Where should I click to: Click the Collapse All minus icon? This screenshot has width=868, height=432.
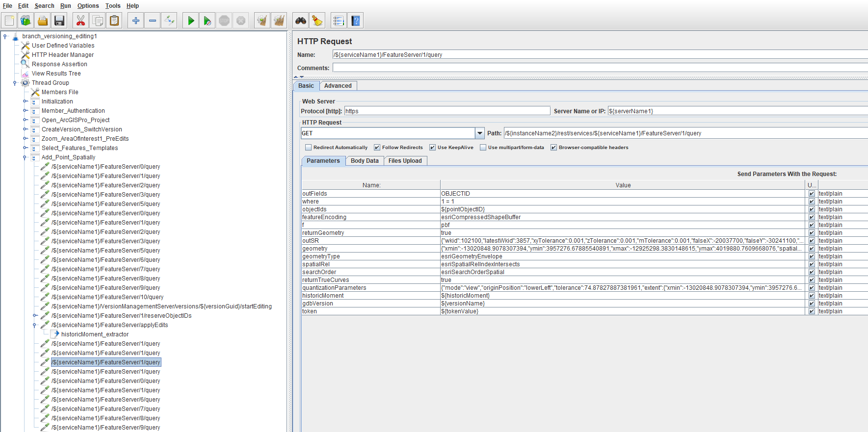pyautogui.click(x=153, y=21)
